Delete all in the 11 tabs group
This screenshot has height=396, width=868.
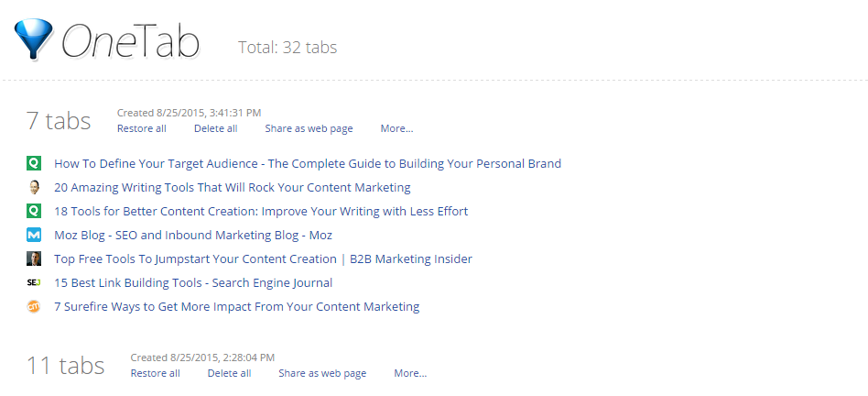pos(229,373)
